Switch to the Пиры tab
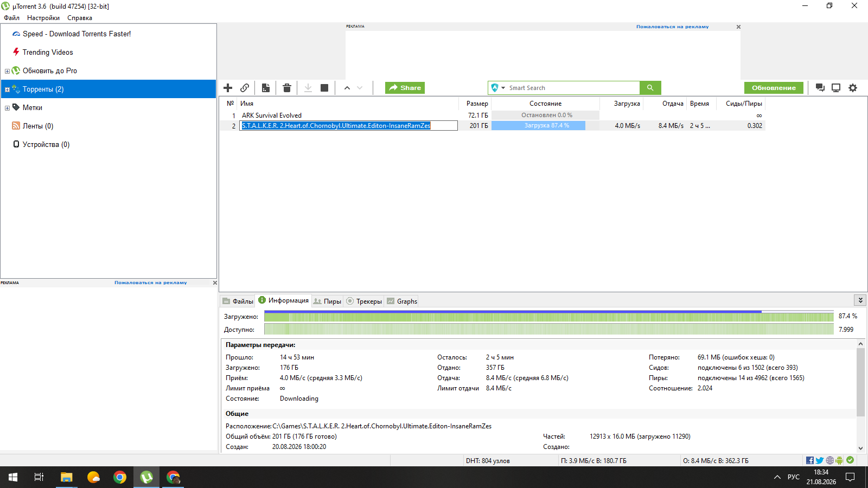The height and width of the screenshot is (488, 868). 328,301
